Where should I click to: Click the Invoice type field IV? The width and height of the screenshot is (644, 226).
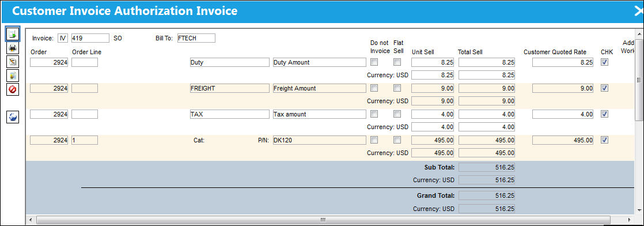pos(62,38)
